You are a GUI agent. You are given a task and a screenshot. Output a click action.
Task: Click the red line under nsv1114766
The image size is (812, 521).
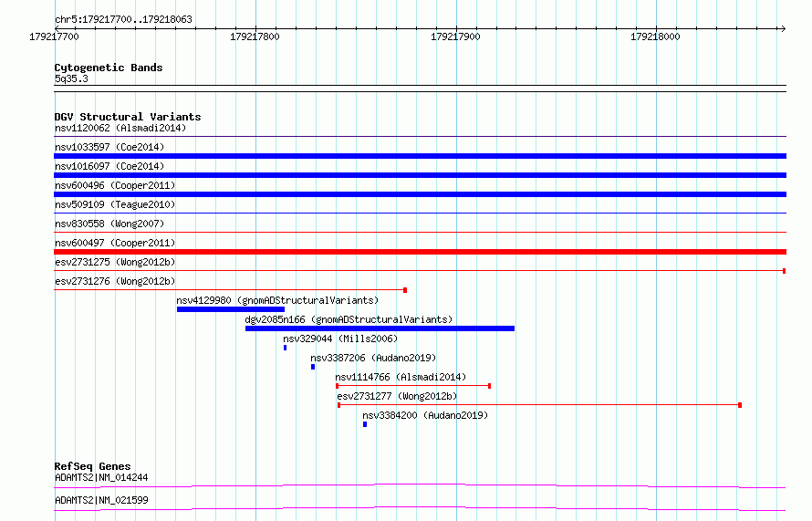413,386
